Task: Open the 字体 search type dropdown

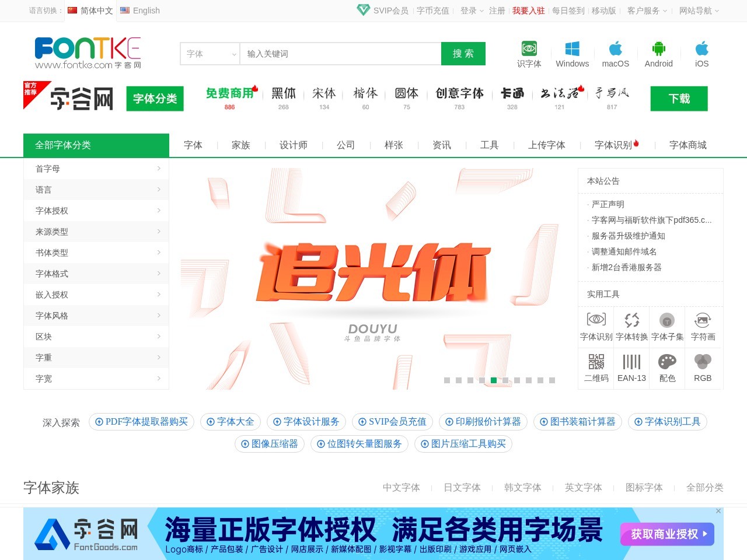Action: (x=210, y=54)
